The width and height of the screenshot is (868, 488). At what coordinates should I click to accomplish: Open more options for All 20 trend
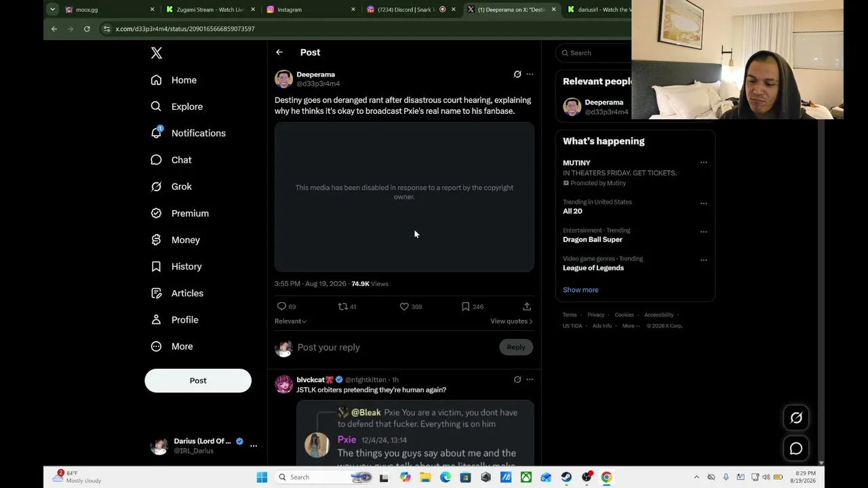coord(703,203)
